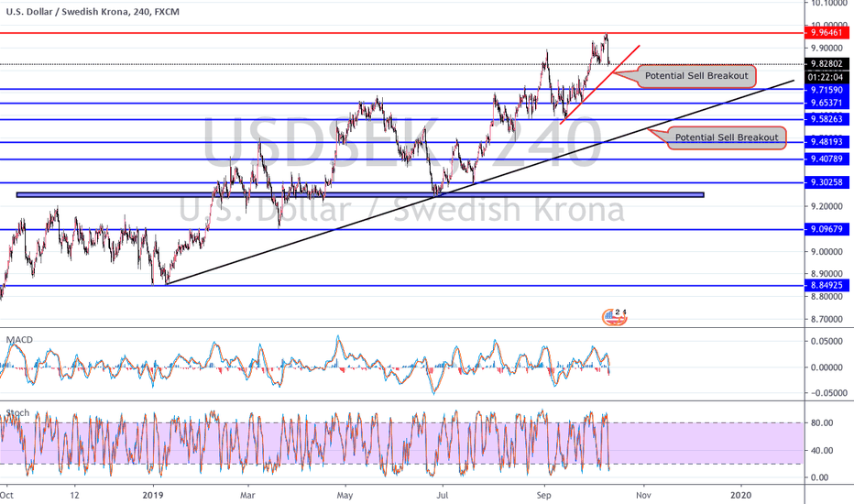Select the blue rectangle support zone

click(x=360, y=194)
